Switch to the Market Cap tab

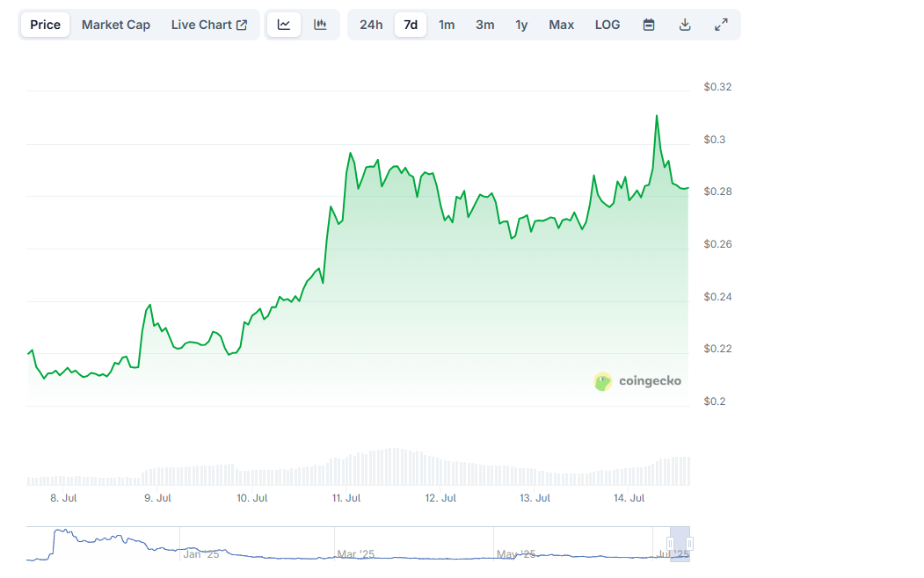pyautogui.click(x=115, y=24)
